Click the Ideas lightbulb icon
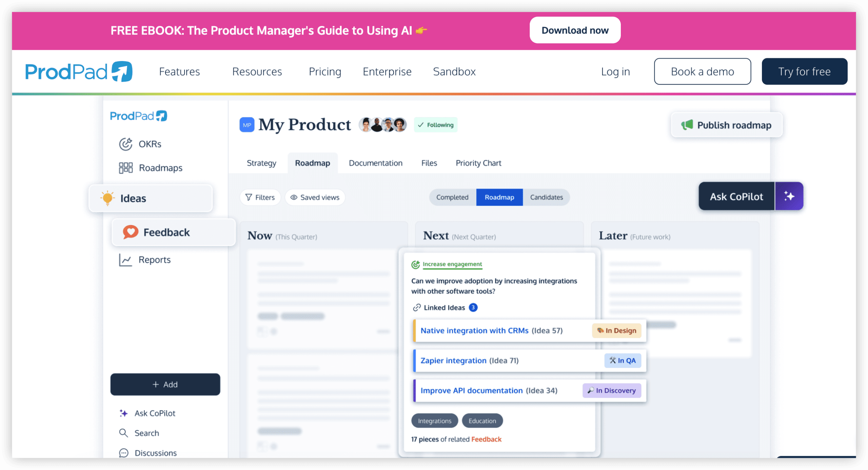The image size is (868, 470). pyautogui.click(x=107, y=198)
